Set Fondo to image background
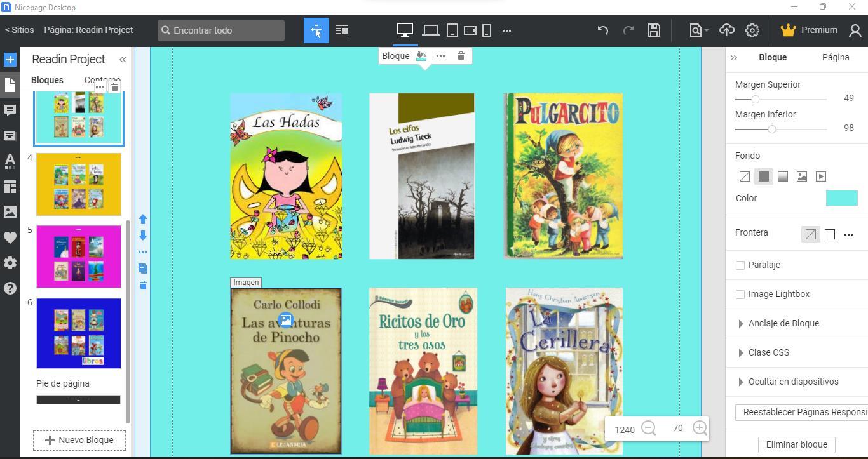The image size is (868, 459). (x=802, y=176)
